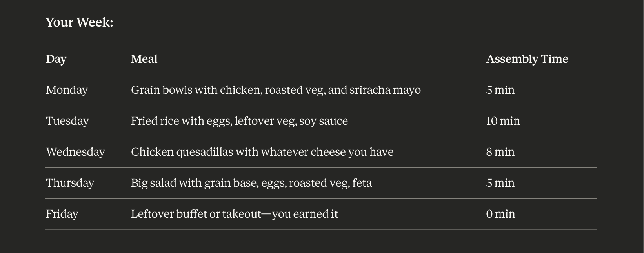Select the 10 min assembly time
Viewport: 644px width, 253px height.
pyautogui.click(x=503, y=121)
